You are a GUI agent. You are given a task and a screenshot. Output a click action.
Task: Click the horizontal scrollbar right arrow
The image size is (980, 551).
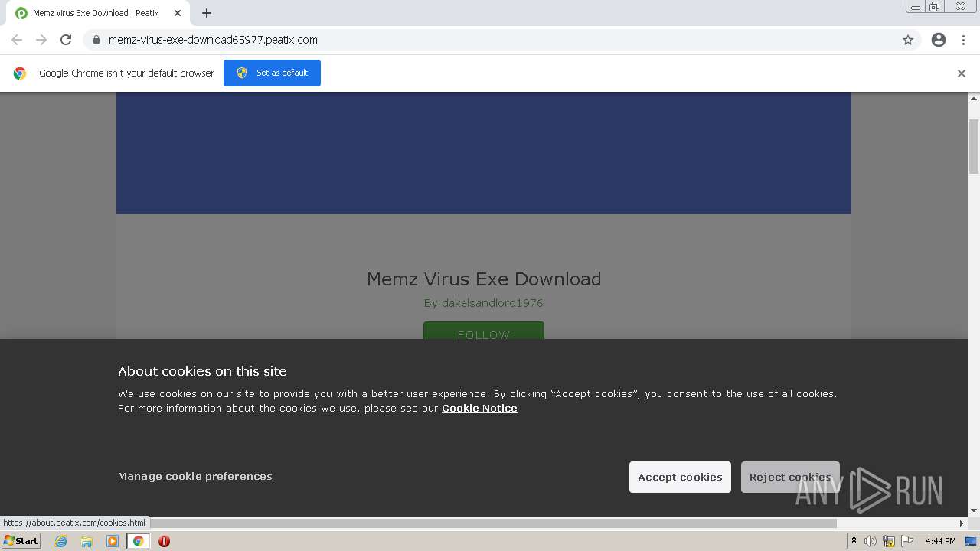(x=962, y=523)
